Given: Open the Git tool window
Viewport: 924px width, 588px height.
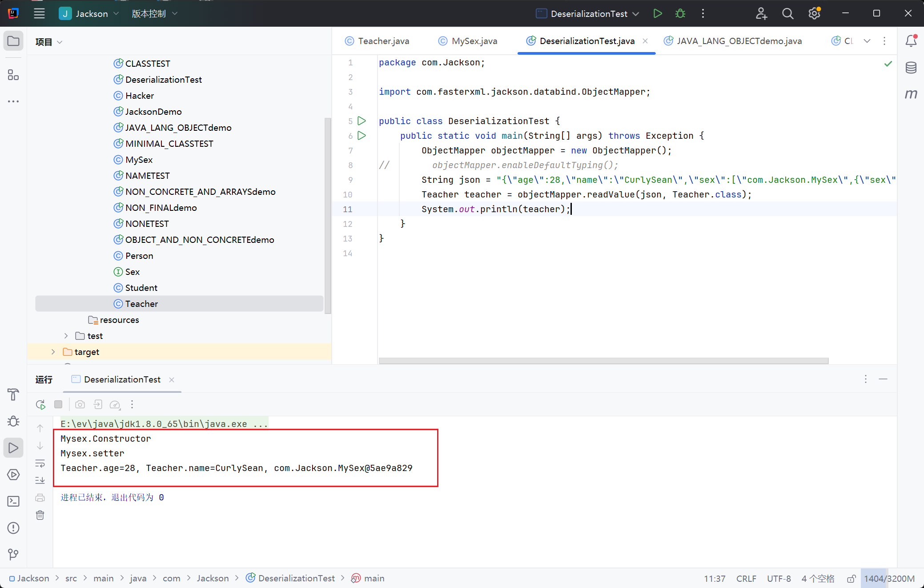Looking at the screenshot, I should pyautogui.click(x=13, y=554).
